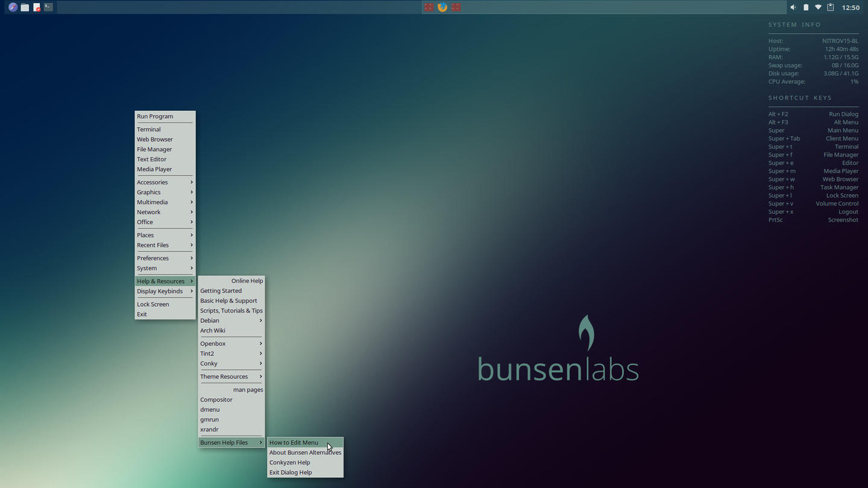Expand the Network submenu
This screenshot has width=868, height=488.
point(165,212)
